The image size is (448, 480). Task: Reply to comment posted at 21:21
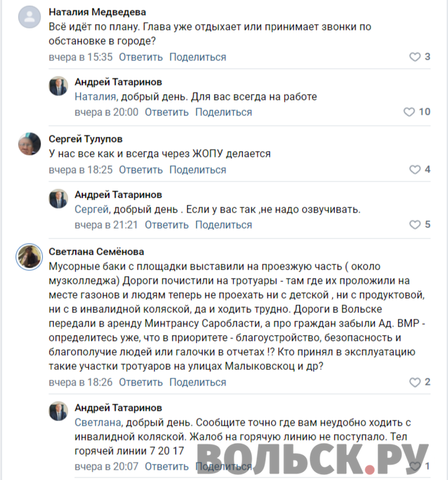click(x=167, y=225)
